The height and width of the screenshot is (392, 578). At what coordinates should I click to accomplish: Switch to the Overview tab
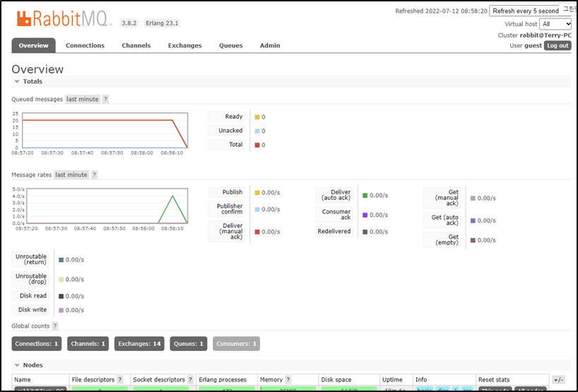pos(33,45)
